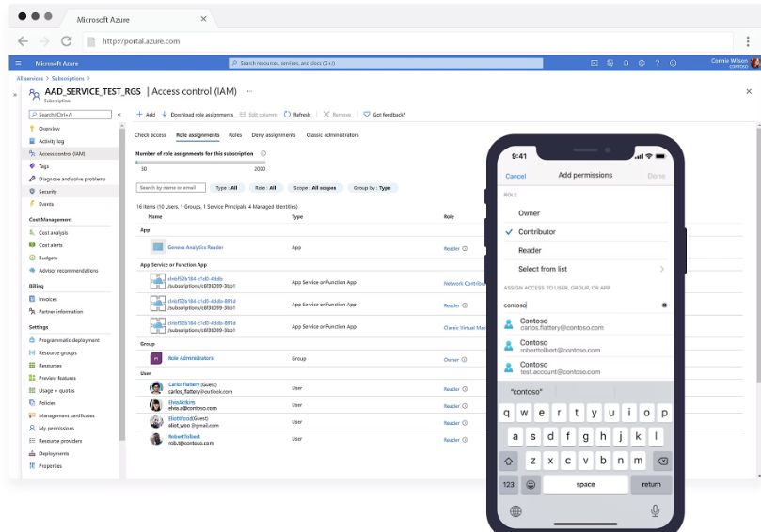
Task: Switch to the Role assignments tab
Action: tap(198, 135)
